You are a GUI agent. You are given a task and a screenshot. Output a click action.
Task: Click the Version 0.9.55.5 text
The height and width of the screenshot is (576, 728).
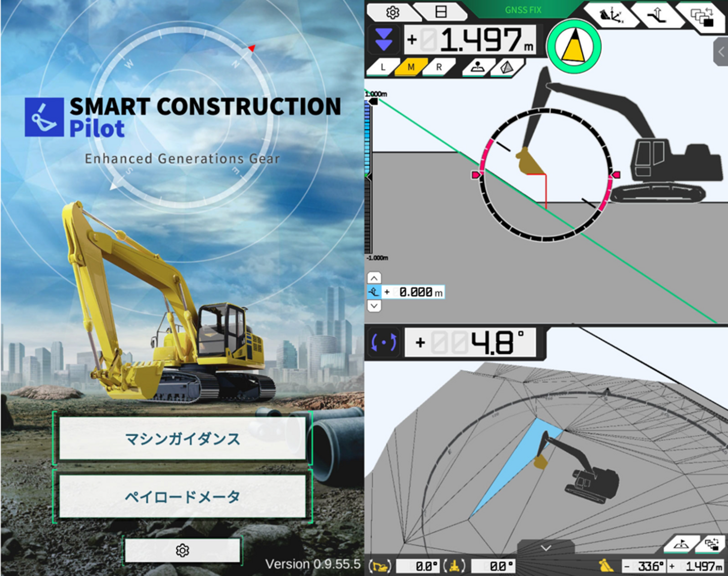313,564
